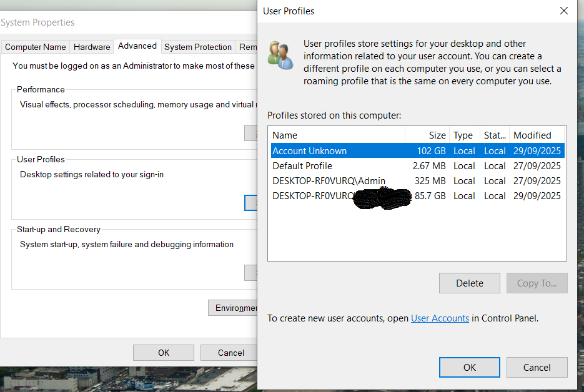The image size is (584, 392).
Task: Click Cancel in the User Profiles dialog
Action: (537, 367)
